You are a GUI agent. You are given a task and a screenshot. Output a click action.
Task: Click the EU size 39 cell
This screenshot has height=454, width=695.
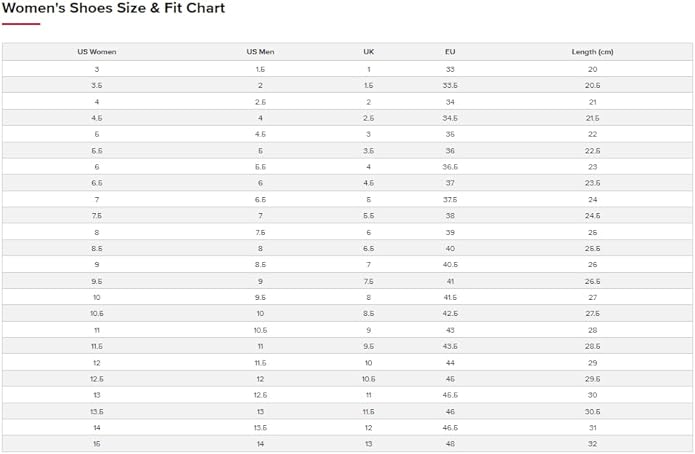pos(450,232)
